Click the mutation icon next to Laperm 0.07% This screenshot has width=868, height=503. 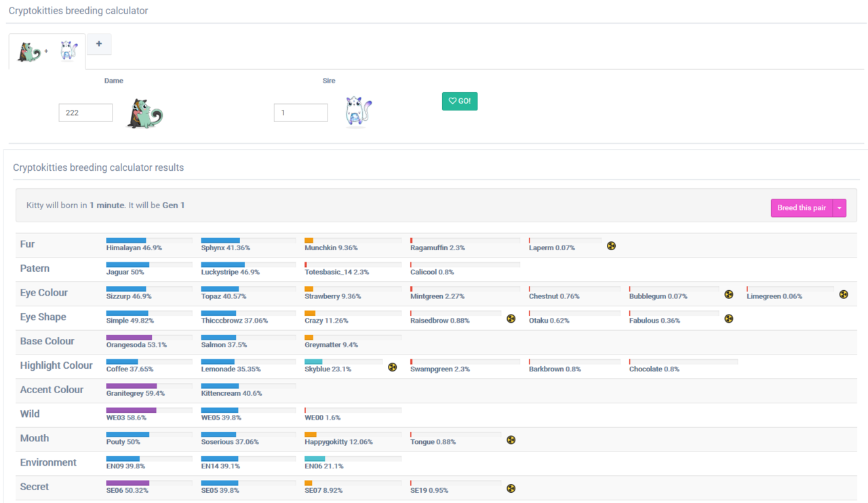click(611, 246)
